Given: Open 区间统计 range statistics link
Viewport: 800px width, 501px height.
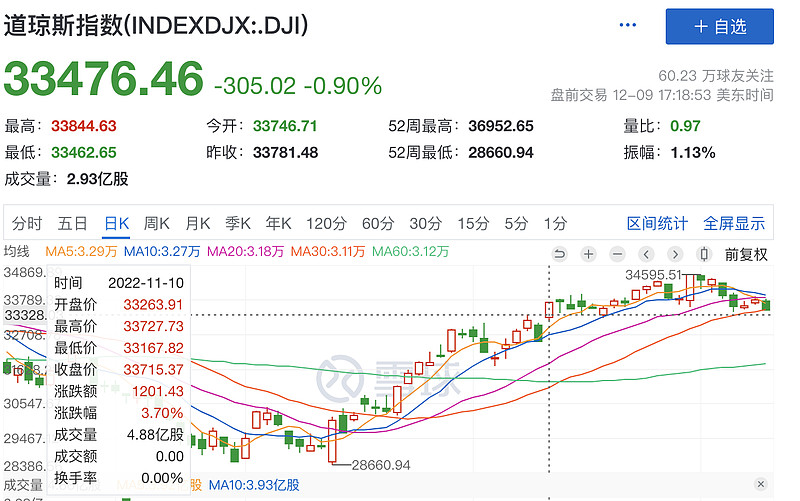Looking at the screenshot, I should (657, 223).
